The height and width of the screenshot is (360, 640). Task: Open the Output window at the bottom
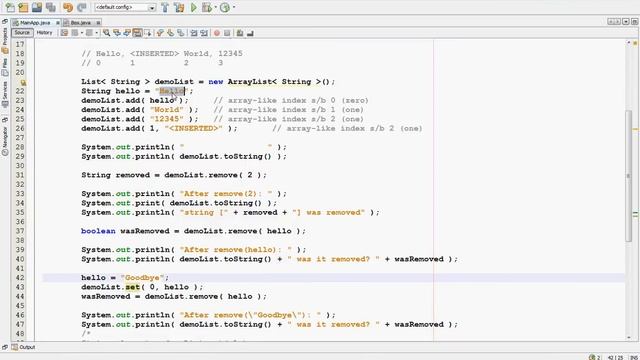click(24, 347)
